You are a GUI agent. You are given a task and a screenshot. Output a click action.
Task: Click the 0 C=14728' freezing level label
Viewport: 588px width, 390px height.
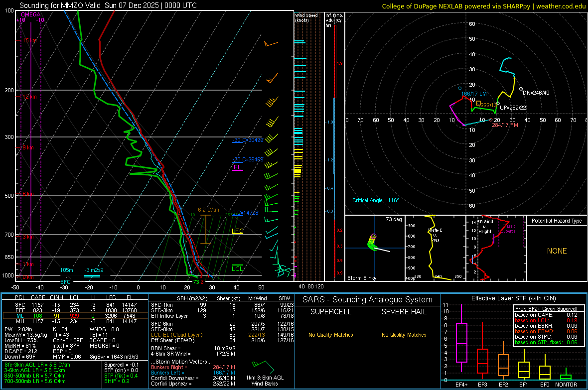pos(246,213)
